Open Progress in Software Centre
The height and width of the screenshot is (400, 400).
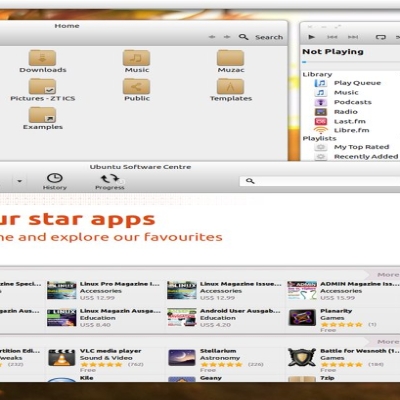pos(110,181)
